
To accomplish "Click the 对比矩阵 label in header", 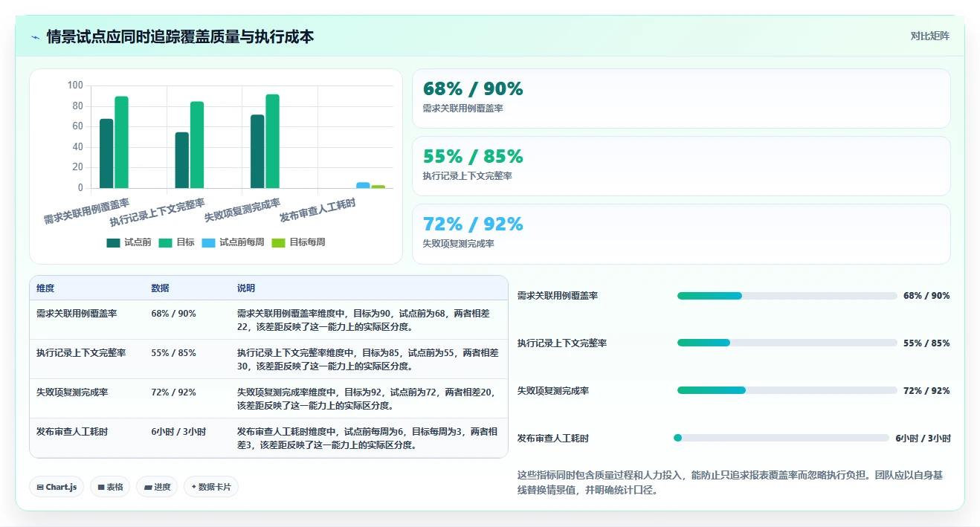I will [x=929, y=36].
